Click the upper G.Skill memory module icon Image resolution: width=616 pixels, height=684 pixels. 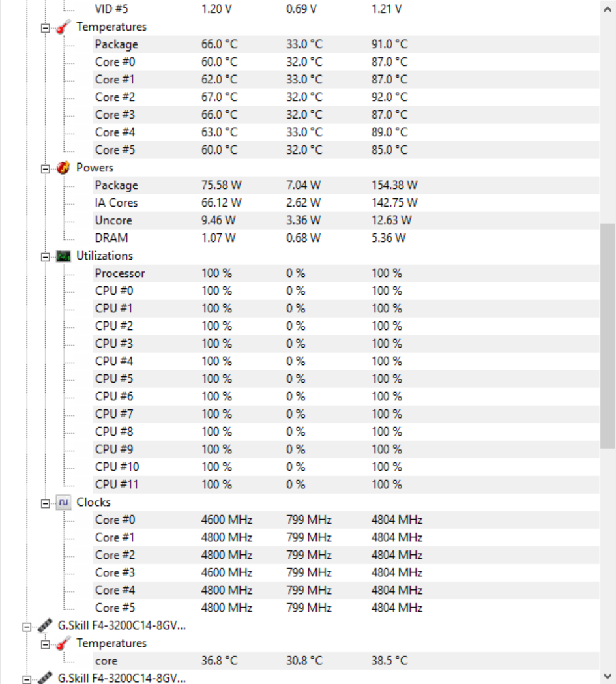45,626
